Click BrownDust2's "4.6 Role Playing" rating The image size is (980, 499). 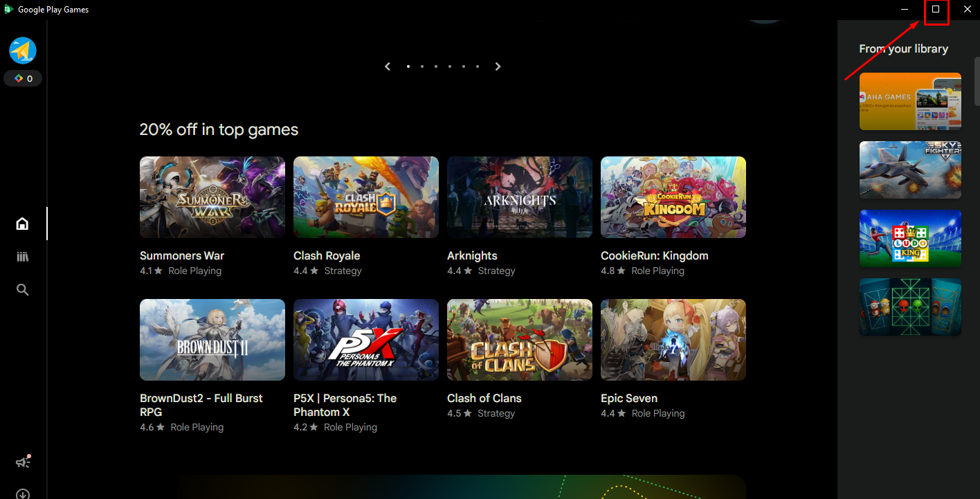[182, 427]
